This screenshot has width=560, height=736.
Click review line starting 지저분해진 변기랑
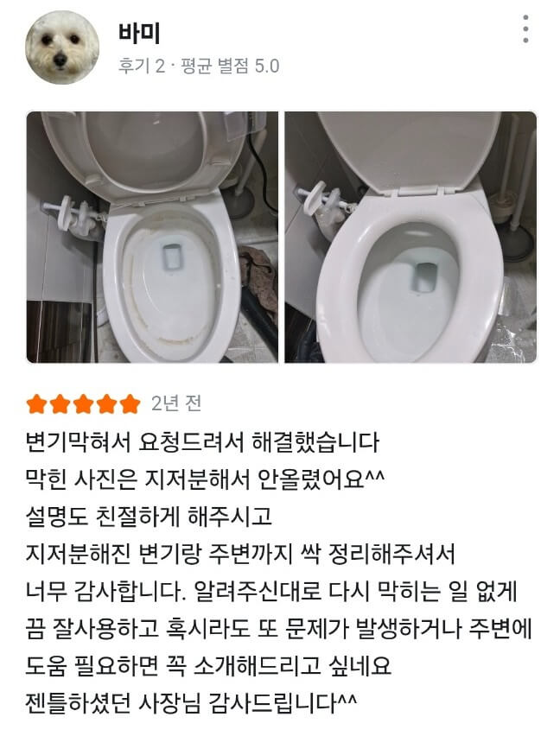pyautogui.click(x=240, y=554)
